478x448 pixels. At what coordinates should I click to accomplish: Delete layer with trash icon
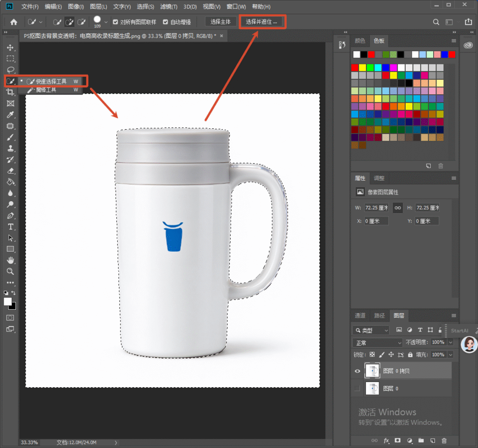point(444,441)
